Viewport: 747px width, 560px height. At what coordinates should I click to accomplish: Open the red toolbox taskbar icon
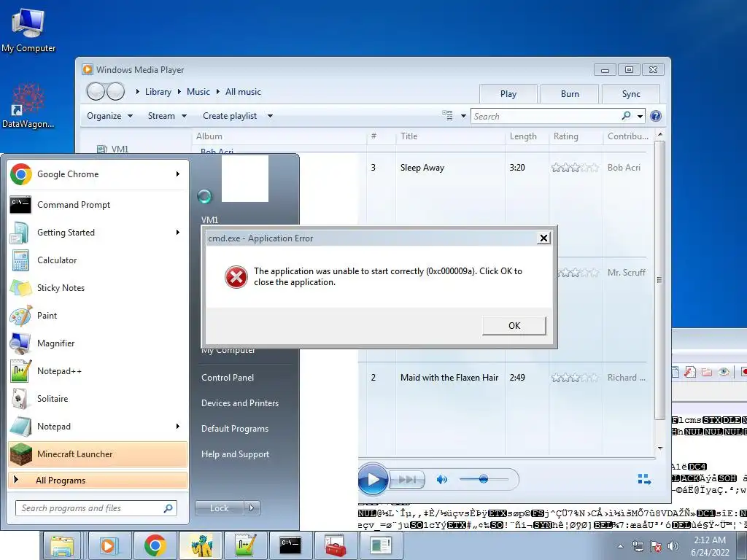[336, 545]
